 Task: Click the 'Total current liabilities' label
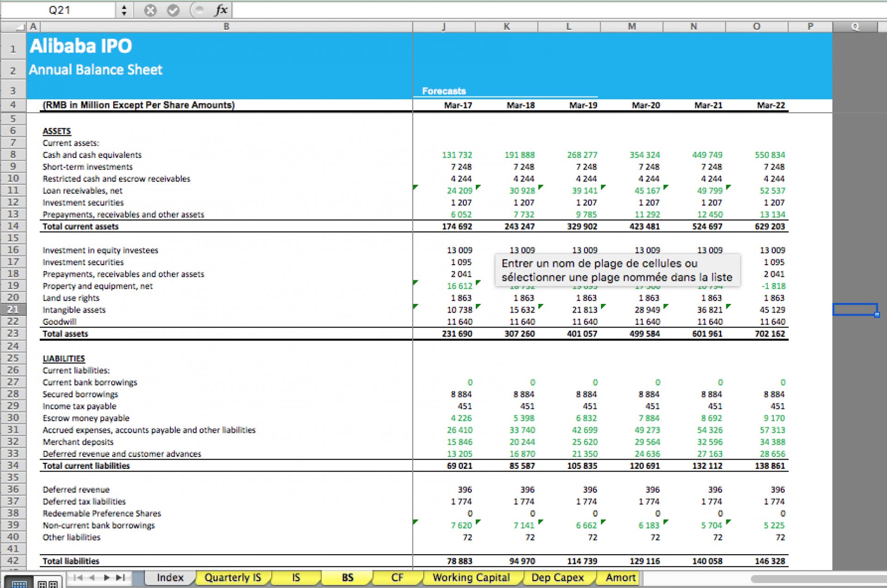[86, 466]
